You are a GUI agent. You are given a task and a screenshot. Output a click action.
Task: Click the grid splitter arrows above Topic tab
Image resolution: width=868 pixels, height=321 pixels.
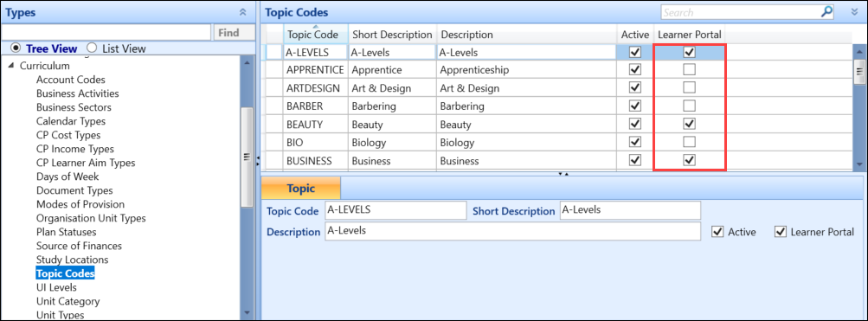[x=563, y=173]
